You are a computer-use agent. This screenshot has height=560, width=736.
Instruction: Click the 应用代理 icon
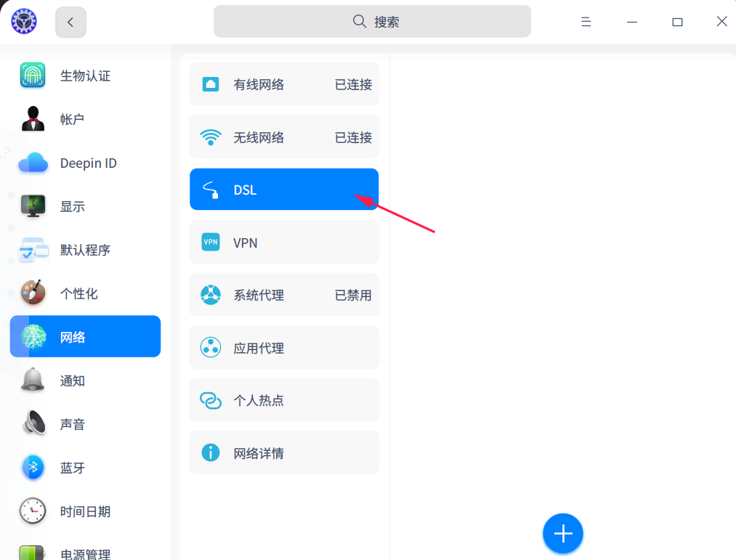(x=211, y=348)
